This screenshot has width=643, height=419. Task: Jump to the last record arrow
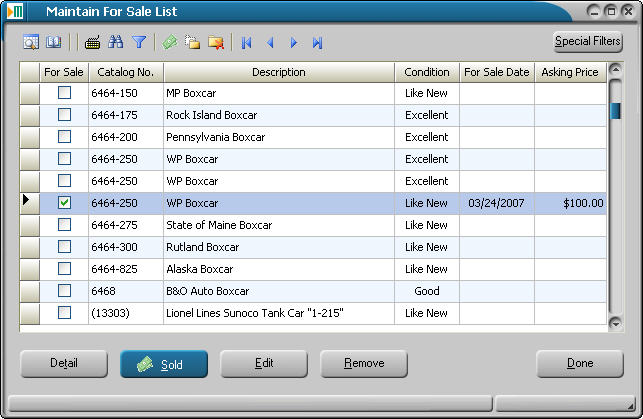317,43
